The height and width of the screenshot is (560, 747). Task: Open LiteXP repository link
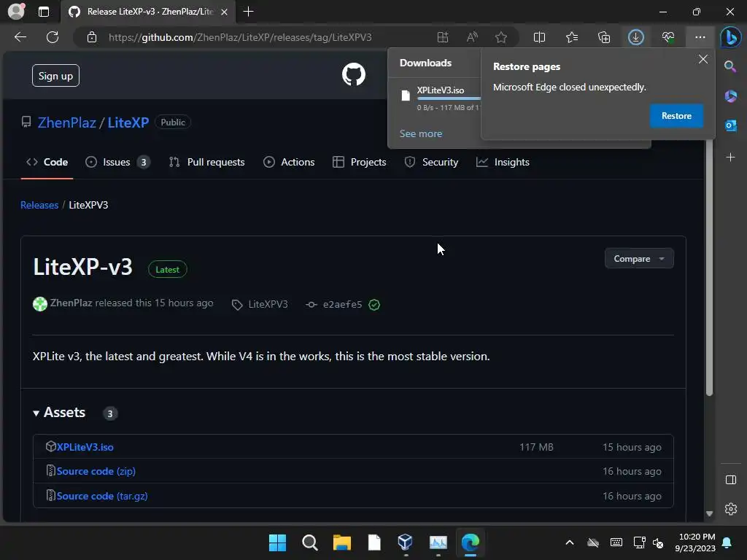tap(128, 122)
